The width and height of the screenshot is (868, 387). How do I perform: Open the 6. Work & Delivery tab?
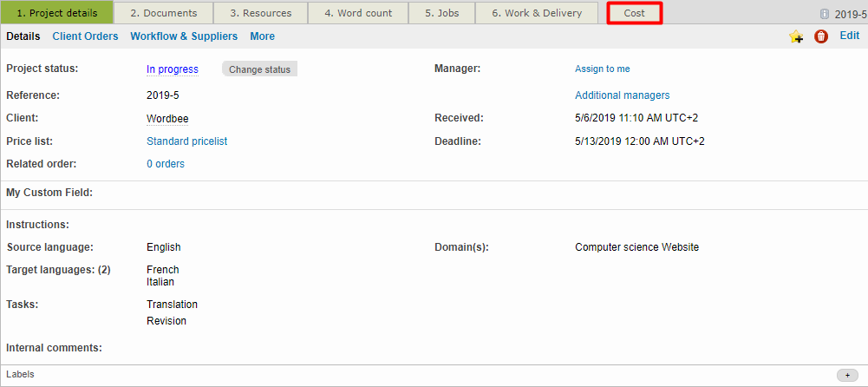click(537, 13)
